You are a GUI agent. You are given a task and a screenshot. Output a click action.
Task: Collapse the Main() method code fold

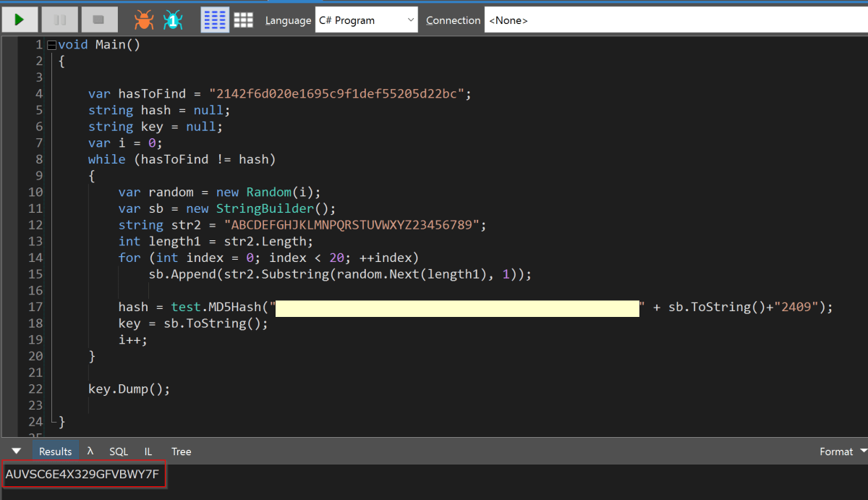click(51, 45)
